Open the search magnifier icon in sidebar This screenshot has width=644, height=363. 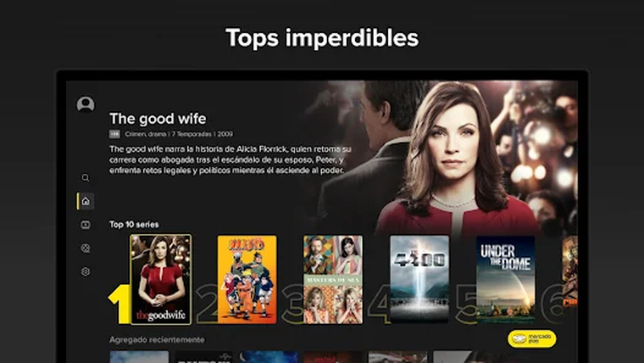coord(86,177)
